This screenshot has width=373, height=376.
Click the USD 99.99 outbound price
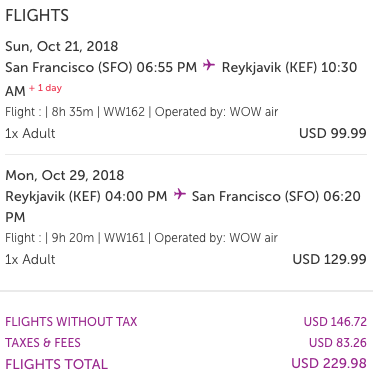pyautogui.click(x=333, y=133)
